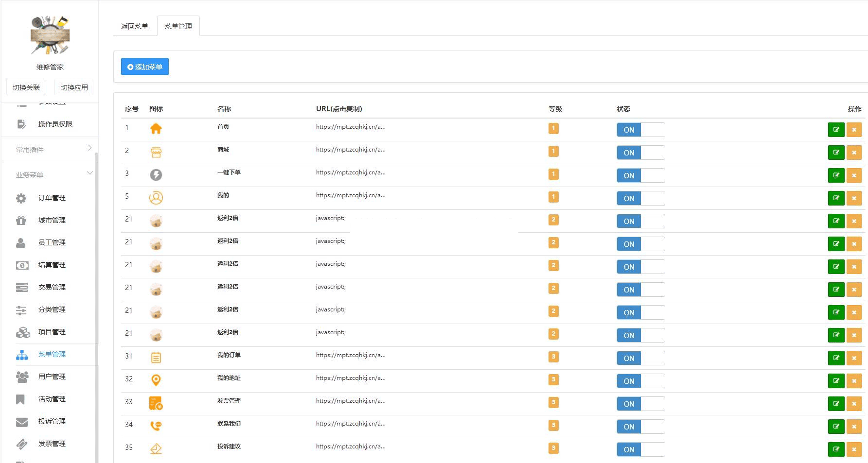Edit the 我的订单 menu entry

coord(836,358)
